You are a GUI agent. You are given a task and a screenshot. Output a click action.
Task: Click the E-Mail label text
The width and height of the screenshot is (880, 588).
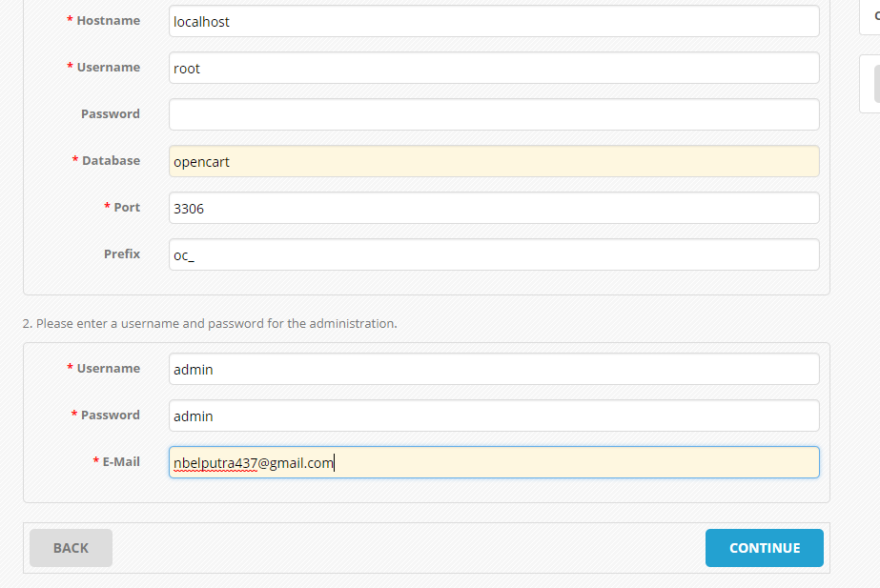coord(121,462)
